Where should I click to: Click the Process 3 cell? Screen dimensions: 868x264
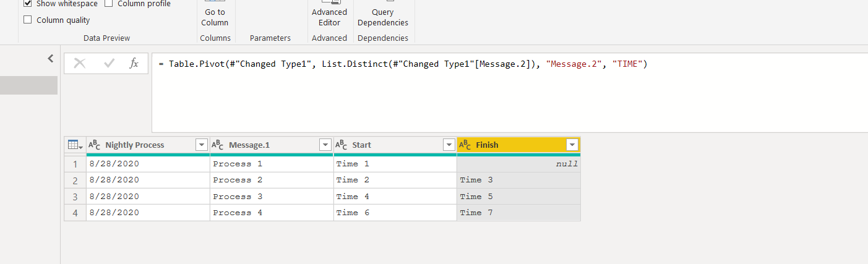[x=272, y=197]
